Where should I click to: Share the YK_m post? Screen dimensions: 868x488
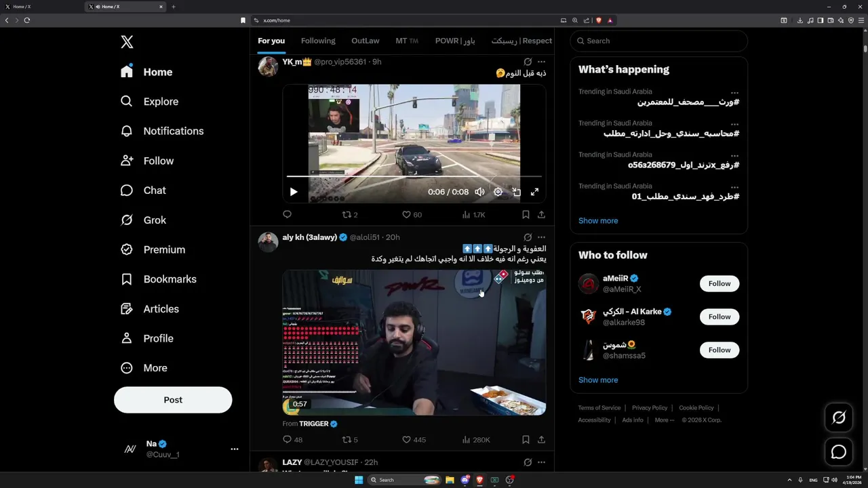pos(541,214)
